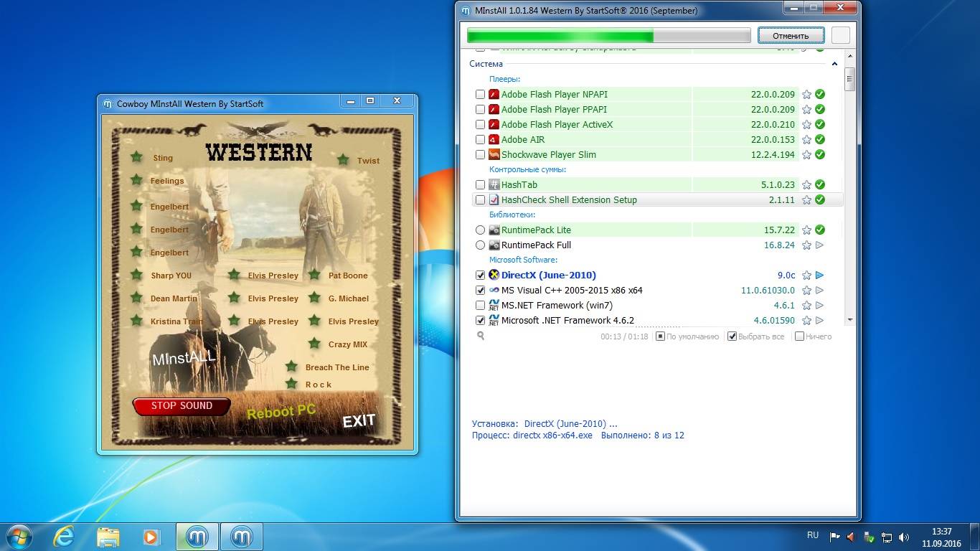Screen dimensions: 980x551
Task: Click the Rock track label
Action: pyautogui.click(x=319, y=385)
